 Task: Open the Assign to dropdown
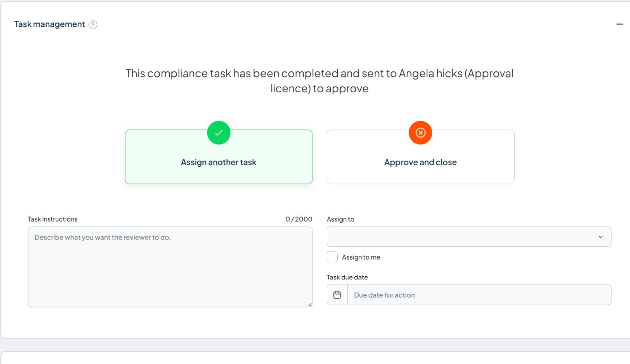[469, 236]
